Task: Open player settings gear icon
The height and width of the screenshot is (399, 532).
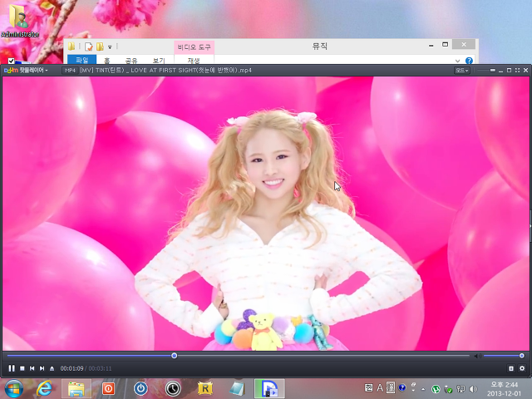Action: pyautogui.click(x=522, y=368)
